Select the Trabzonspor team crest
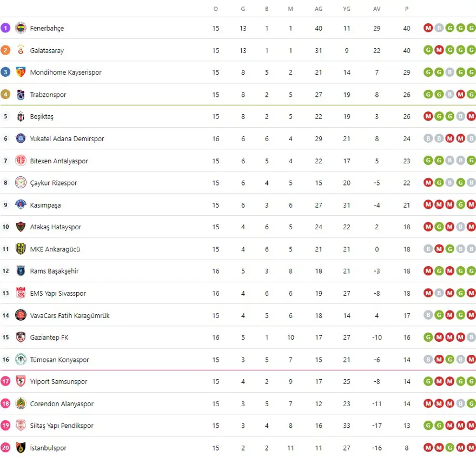This screenshot has height=457, width=476. pos(21,95)
